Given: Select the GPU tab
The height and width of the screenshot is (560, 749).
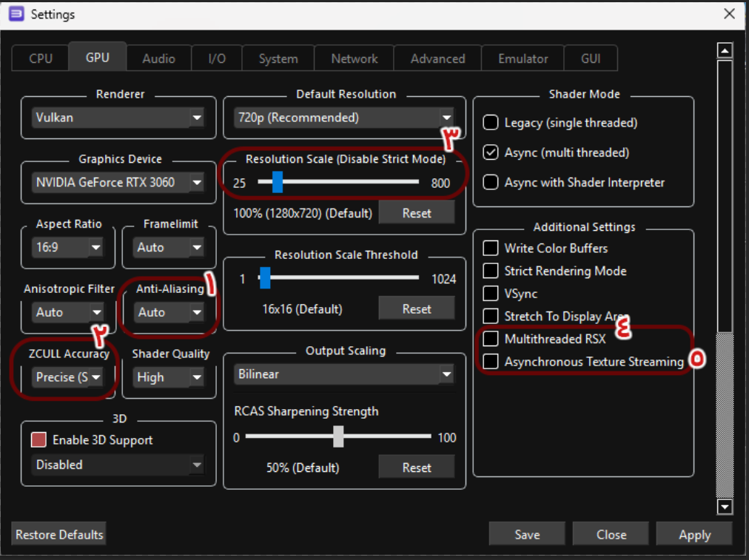Looking at the screenshot, I should pos(98,57).
